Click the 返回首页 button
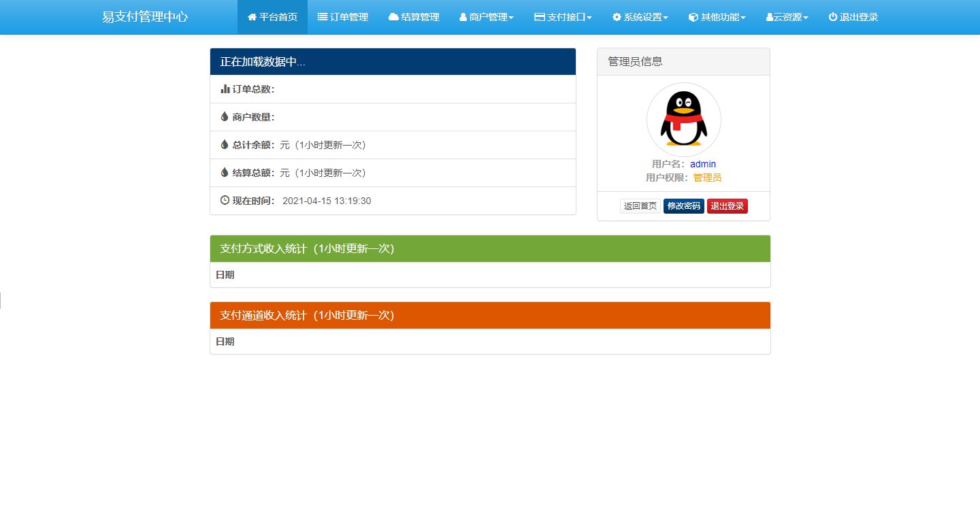This screenshot has height=515, width=980. (x=639, y=205)
